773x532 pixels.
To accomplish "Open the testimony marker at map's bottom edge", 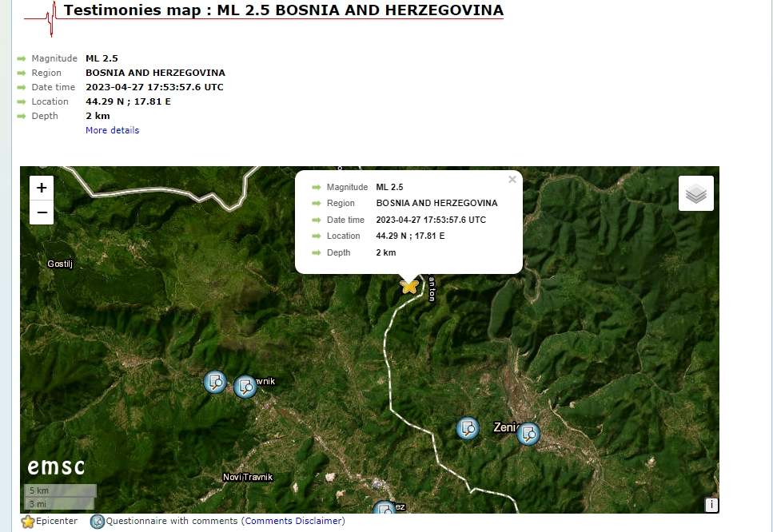I will pos(385,508).
